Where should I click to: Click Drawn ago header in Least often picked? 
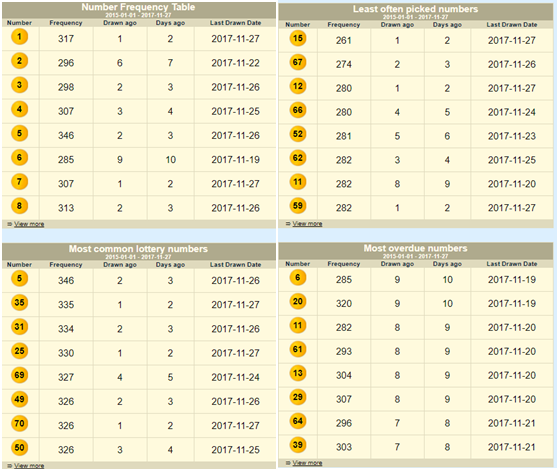point(397,25)
